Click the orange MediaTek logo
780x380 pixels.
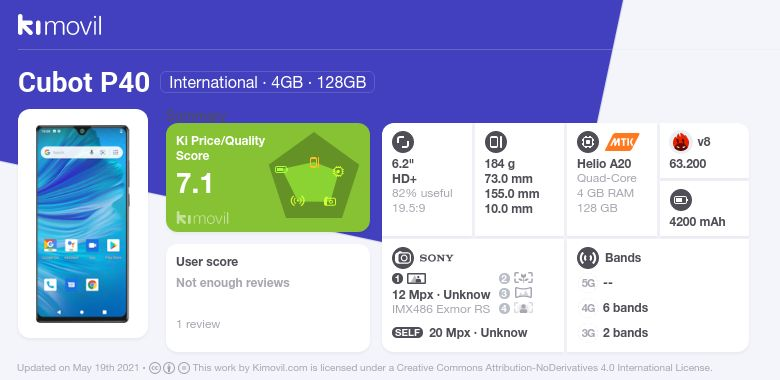(x=622, y=142)
